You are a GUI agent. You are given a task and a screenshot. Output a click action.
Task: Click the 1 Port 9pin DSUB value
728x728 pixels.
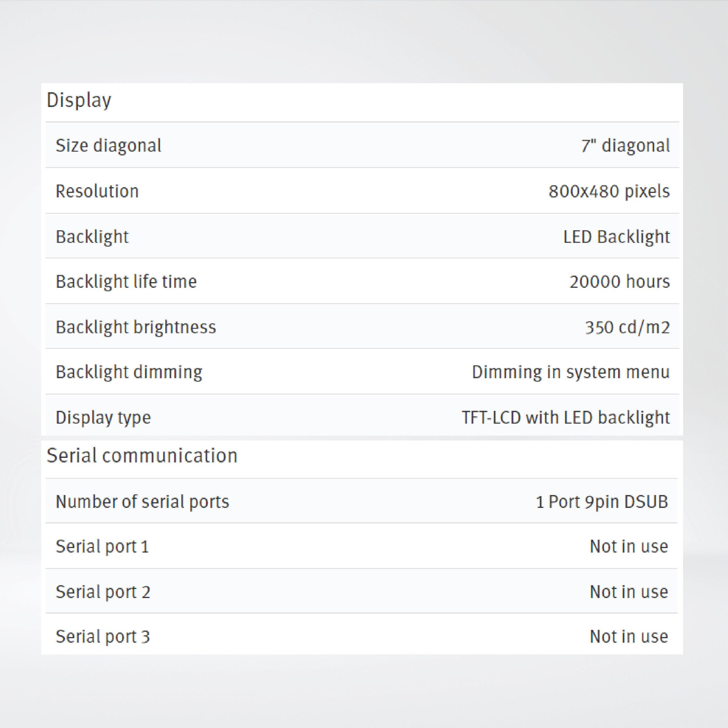click(602, 502)
